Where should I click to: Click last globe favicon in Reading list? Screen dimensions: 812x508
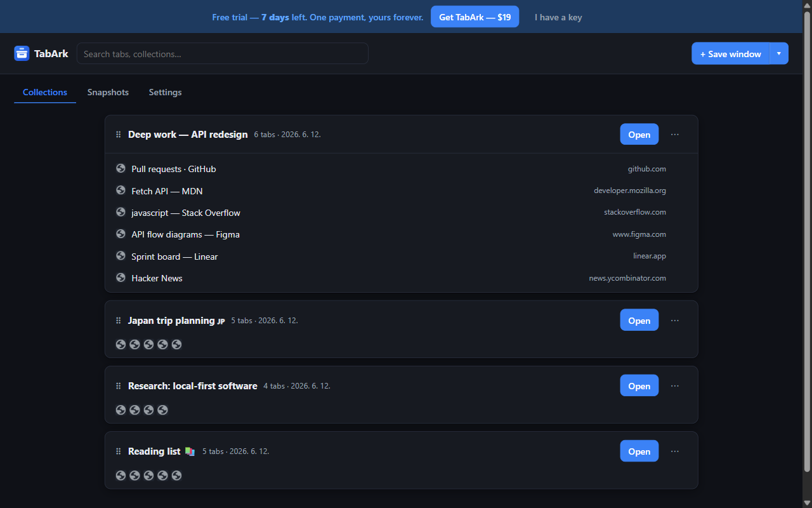(x=176, y=475)
